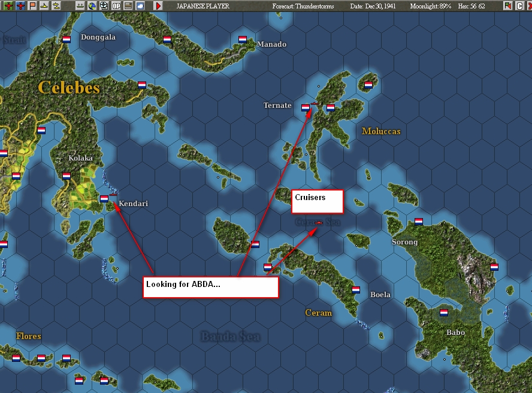This screenshot has height=393, width=532.
Task: Click the Babo city label
Action: click(456, 332)
